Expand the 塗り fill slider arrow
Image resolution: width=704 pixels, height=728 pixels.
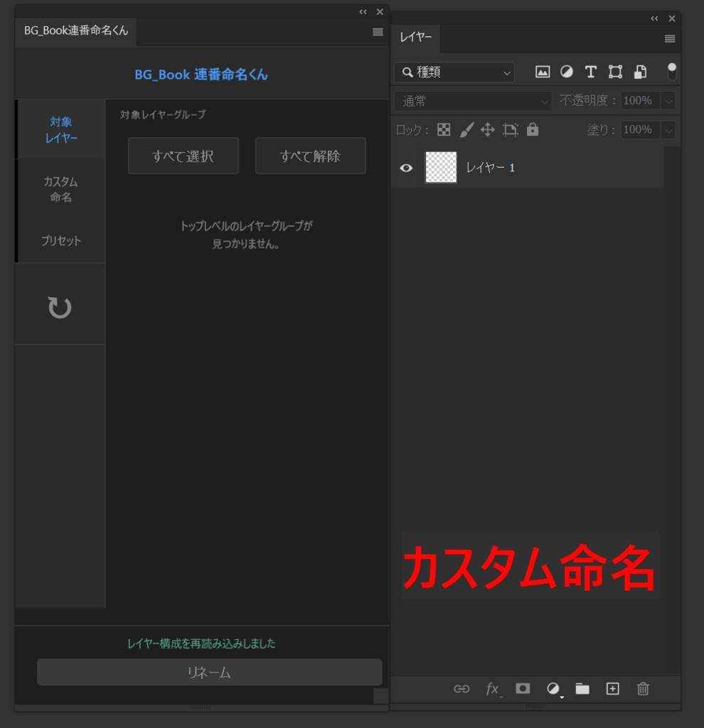coord(668,130)
